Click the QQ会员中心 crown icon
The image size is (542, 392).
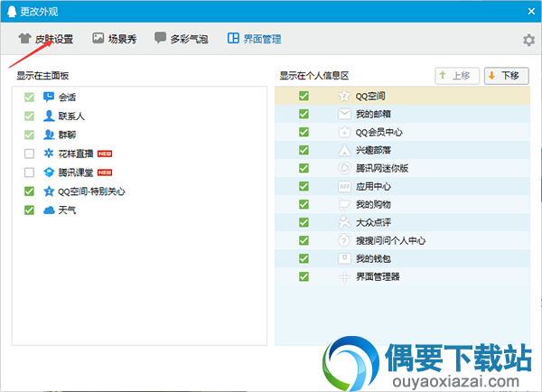point(344,132)
